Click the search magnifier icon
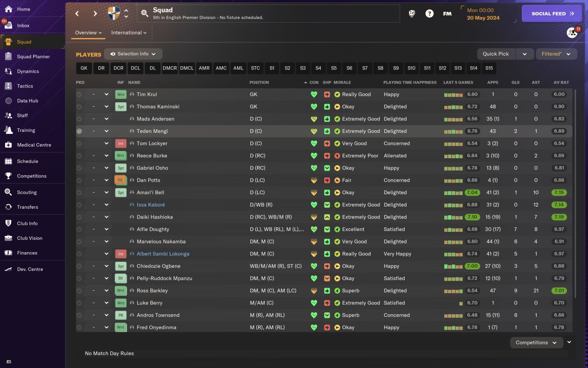The height and width of the screenshot is (368, 588). [145, 14]
